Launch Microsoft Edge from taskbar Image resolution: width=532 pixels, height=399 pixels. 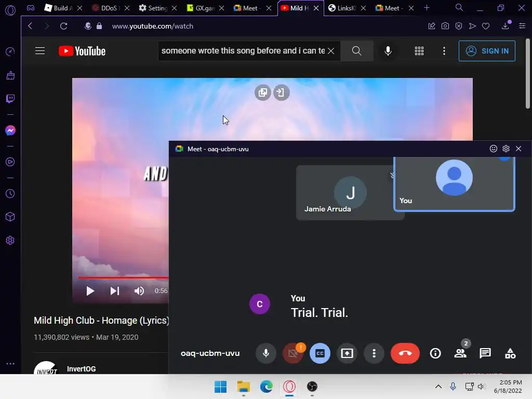pos(267,387)
